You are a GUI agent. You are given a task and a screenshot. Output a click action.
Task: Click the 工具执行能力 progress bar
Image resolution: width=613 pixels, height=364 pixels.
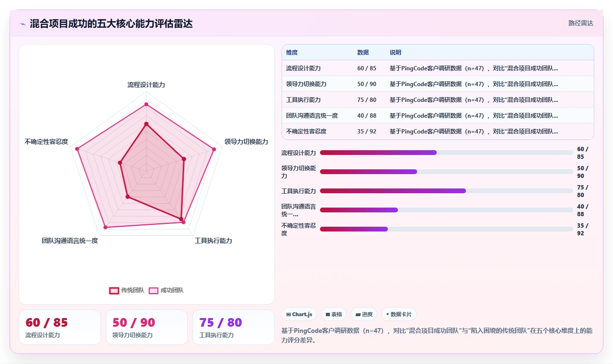[446, 191]
